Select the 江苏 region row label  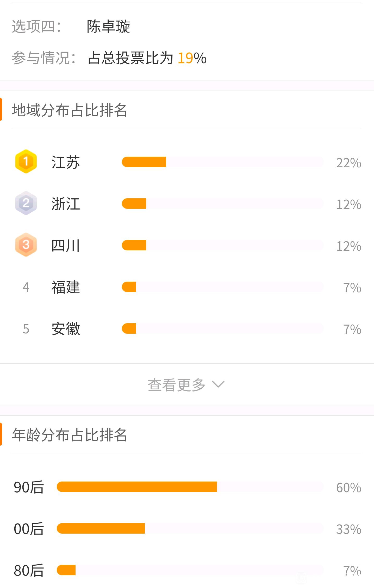(x=66, y=162)
